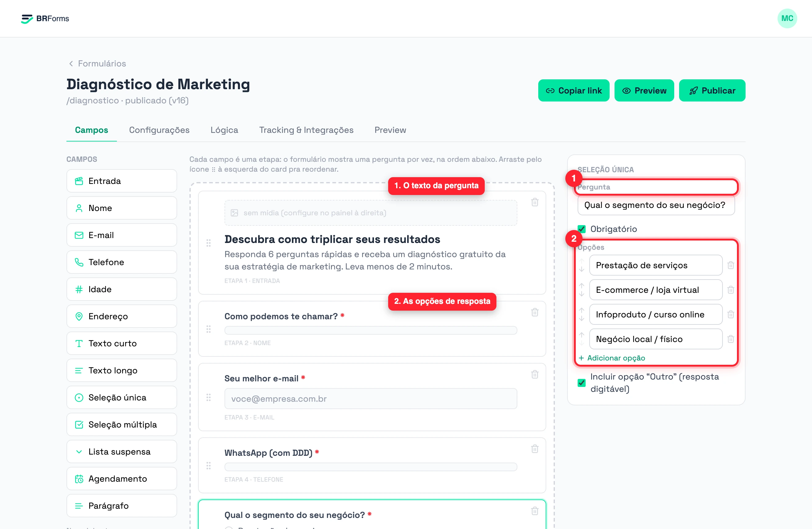Viewport: 812px width, 529px height.
Task: Add an Endereço field
Action: (x=121, y=316)
